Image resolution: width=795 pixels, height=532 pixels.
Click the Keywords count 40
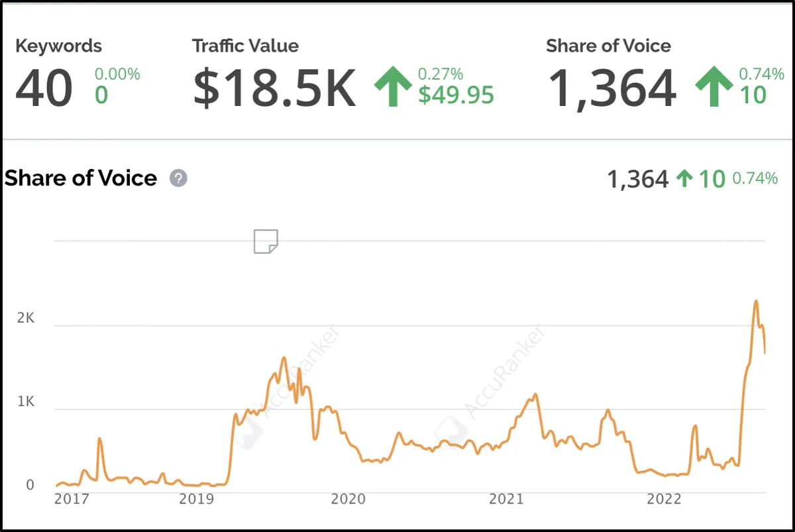pyautogui.click(x=44, y=88)
